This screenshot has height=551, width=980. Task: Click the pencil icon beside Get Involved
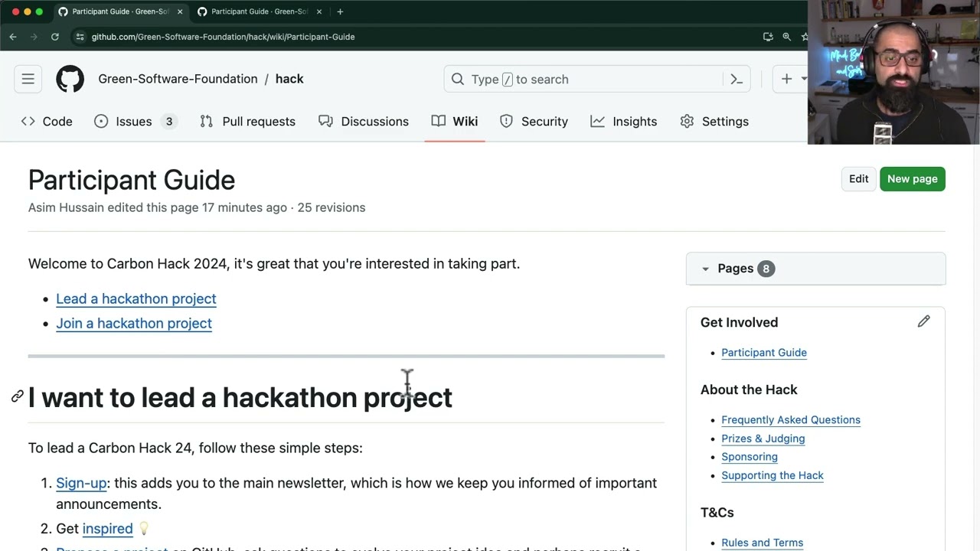coord(923,322)
